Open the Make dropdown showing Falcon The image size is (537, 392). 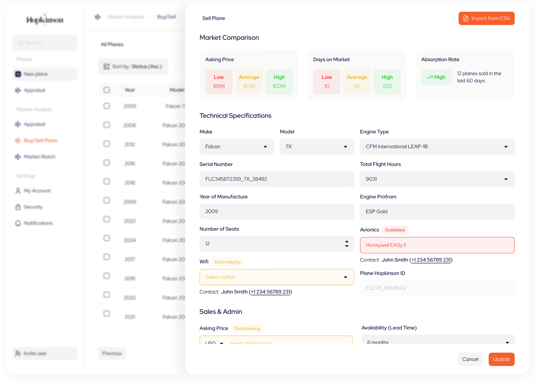pos(236,147)
